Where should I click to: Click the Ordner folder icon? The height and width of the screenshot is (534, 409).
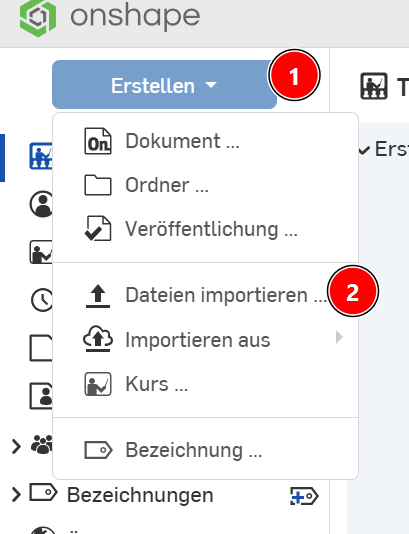tap(98, 185)
